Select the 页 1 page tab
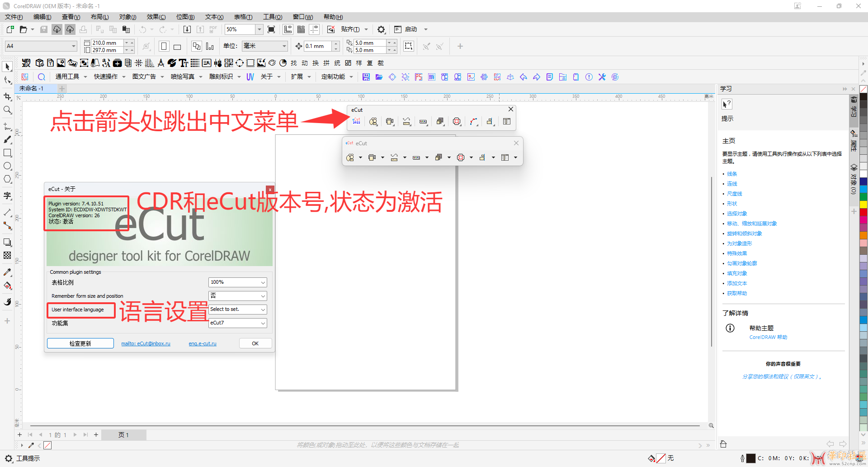Screen dimensions: 868x467 click(x=123, y=435)
